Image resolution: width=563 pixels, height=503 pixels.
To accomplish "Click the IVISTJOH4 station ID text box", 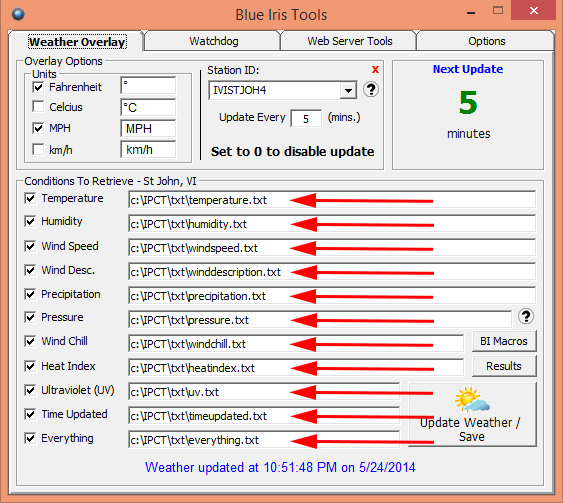I will 275,90.
